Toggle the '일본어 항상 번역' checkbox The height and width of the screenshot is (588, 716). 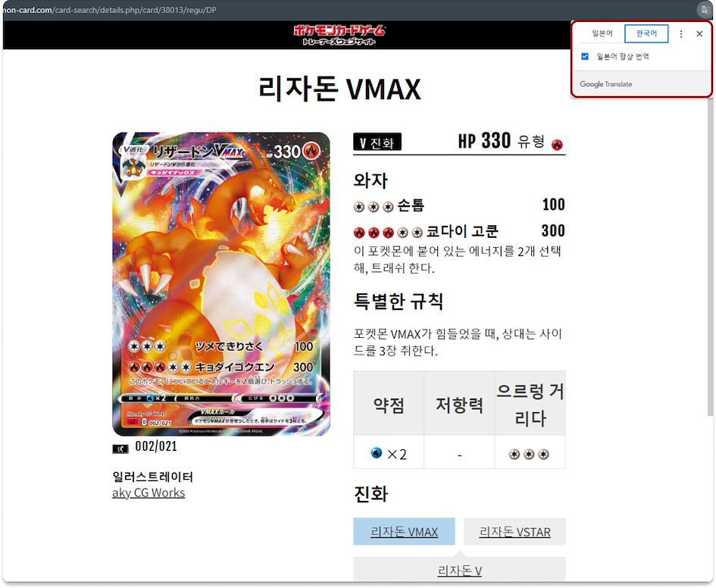585,56
